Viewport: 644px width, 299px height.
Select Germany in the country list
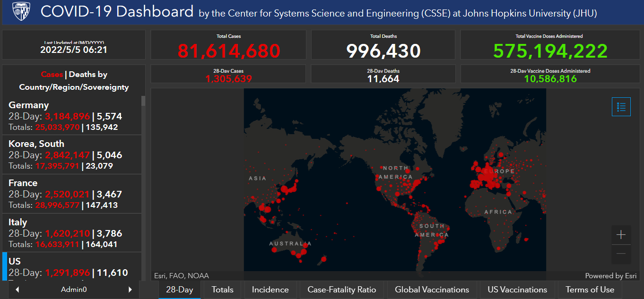pyautogui.click(x=72, y=116)
